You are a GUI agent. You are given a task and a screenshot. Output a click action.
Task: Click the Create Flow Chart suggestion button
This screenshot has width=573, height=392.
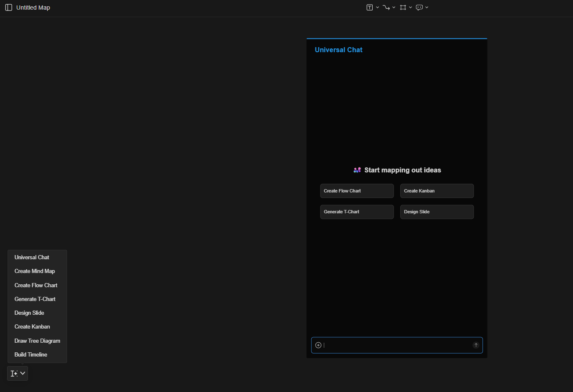357,191
